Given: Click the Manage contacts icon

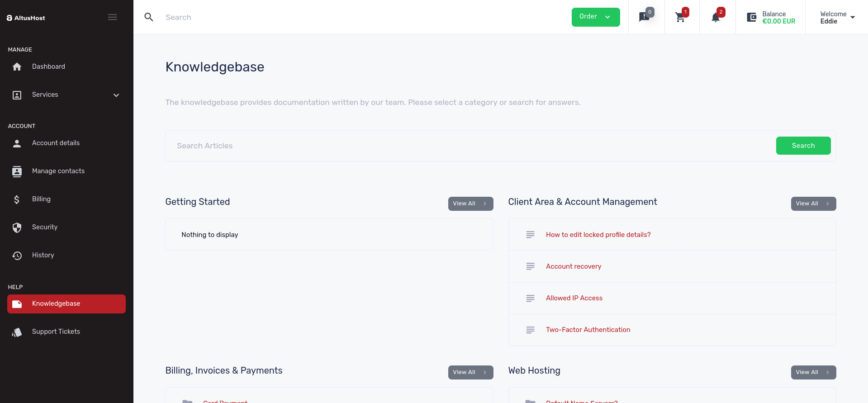Looking at the screenshot, I should [17, 171].
